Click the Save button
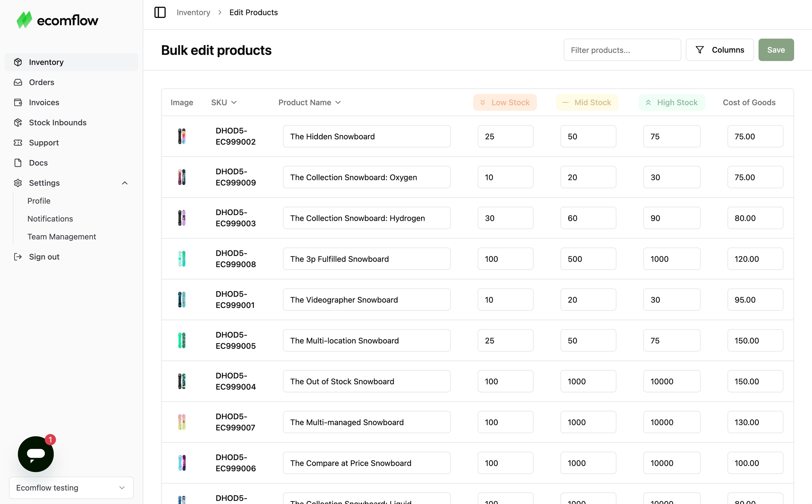Viewport: 812px width, 504px height. point(776,50)
